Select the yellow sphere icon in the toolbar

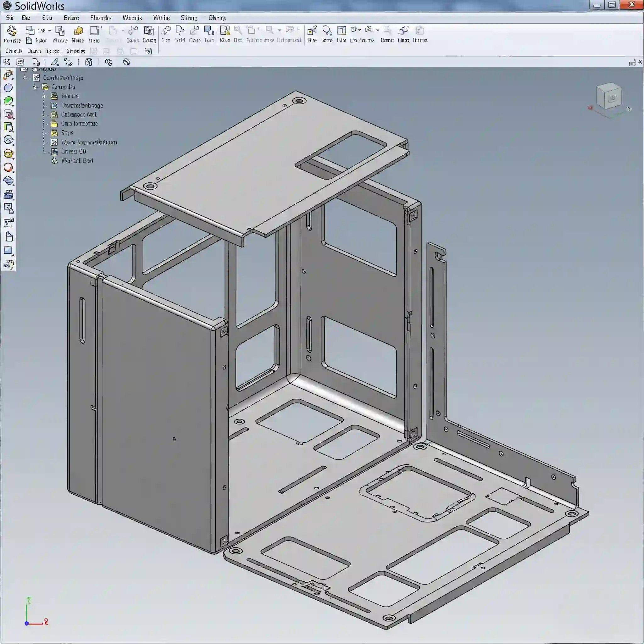pyautogui.click(x=78, y=31)
